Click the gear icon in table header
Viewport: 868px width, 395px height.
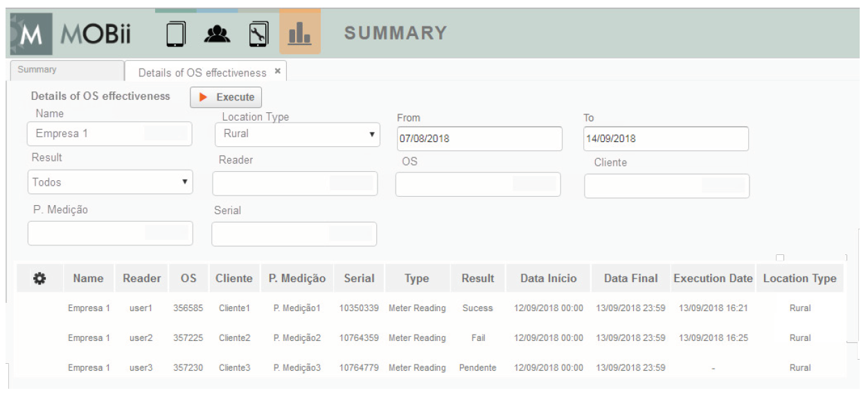pyautogui.click(x=39, y=279)
